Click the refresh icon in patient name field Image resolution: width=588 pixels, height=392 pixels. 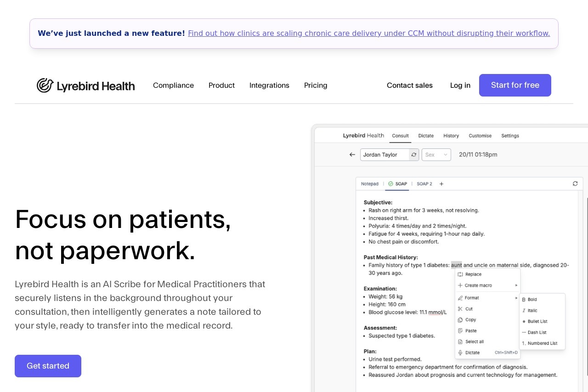point(414,155)
